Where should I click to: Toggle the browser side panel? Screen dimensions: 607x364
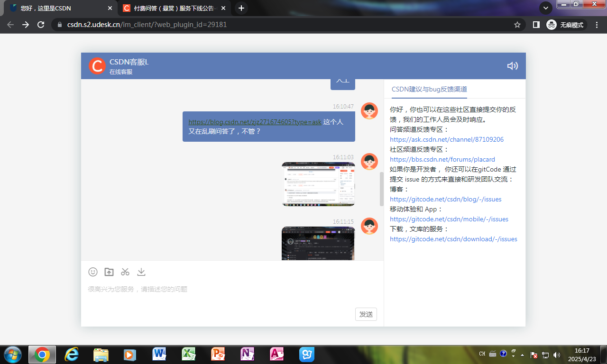coord(536,25)
